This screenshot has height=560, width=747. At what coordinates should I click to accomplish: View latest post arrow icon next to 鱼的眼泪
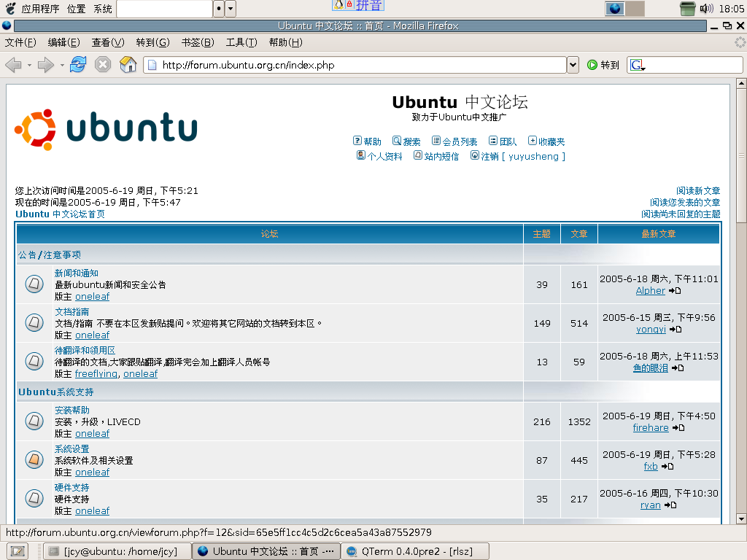tap(678, 367)
